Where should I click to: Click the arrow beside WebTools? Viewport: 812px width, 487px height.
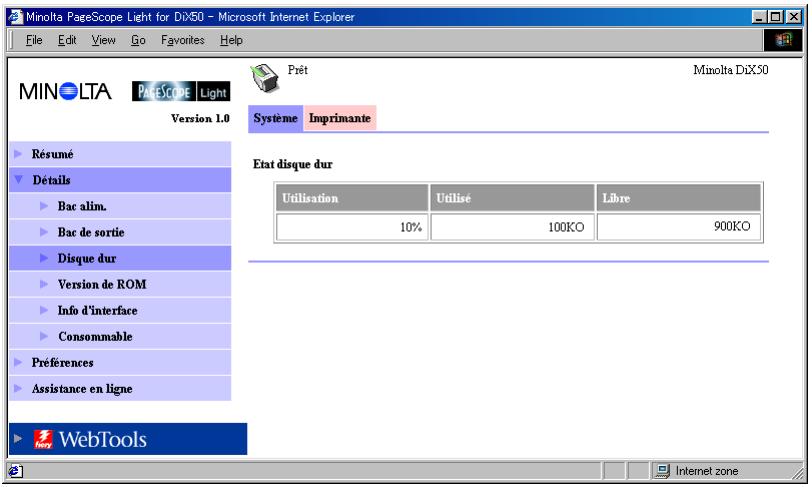pyautogui.click(x=18, y=439)
